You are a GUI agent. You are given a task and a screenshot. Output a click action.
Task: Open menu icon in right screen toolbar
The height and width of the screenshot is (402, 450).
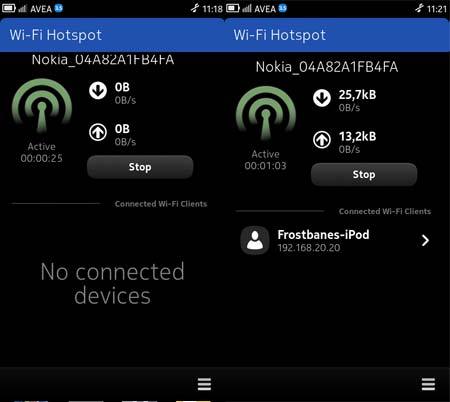pos(428,384)
